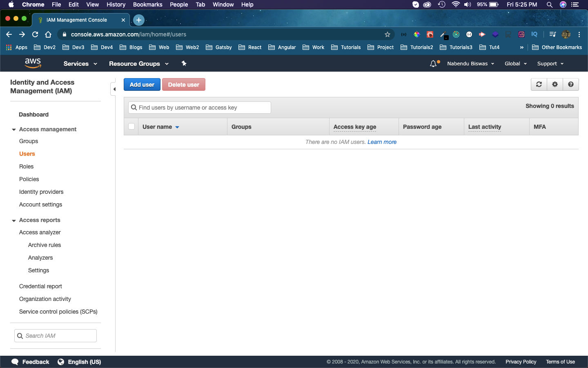This screenshot has height=368, width=588.
Task: Open the Nabendu Biswas account dropdown
Action: point(470,64)
